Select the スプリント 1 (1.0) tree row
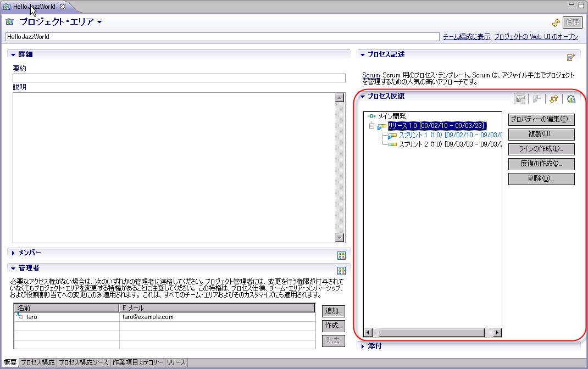The image size is (588, 369). point(451,135)
